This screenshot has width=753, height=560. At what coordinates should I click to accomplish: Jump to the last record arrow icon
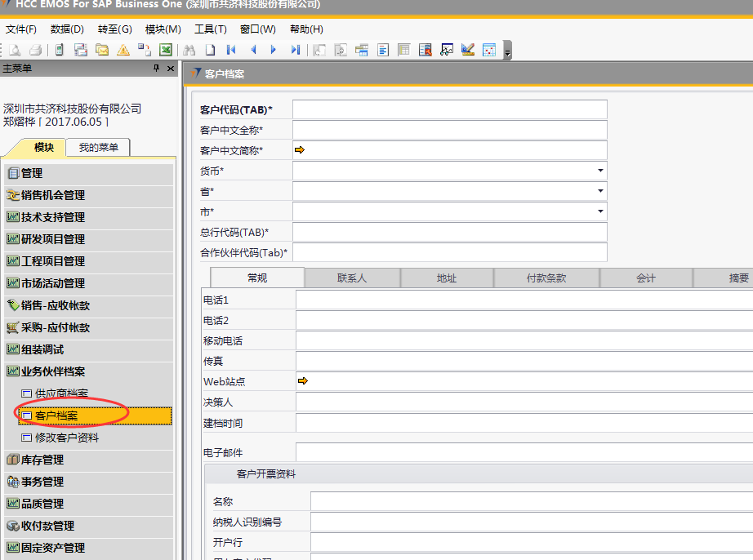(295, 50)
